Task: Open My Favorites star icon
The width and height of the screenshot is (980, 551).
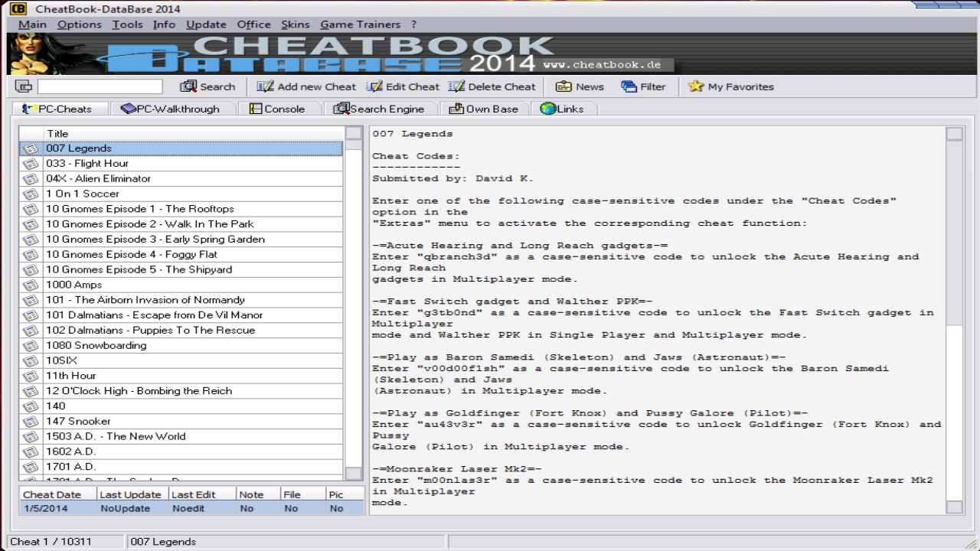Action: [x=695, y=86]
